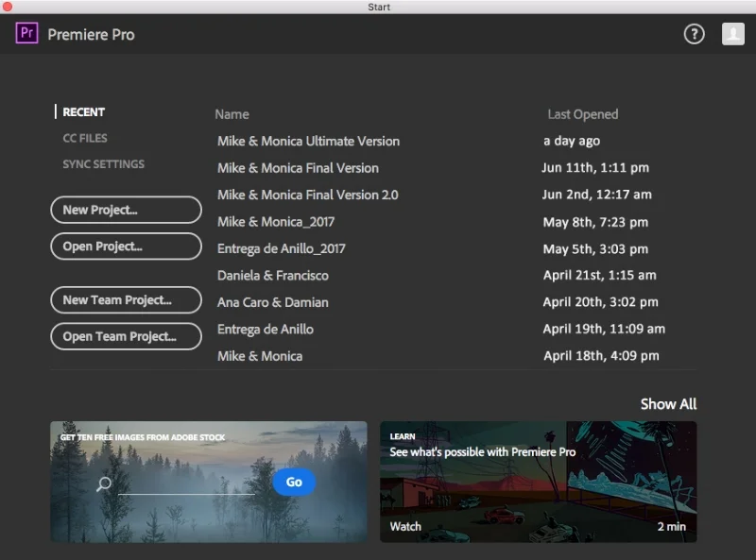This screenshot has height=560, width=756.
Task: Open Entrega de Anillo_2017 project
Action: (x=281, y=248)
